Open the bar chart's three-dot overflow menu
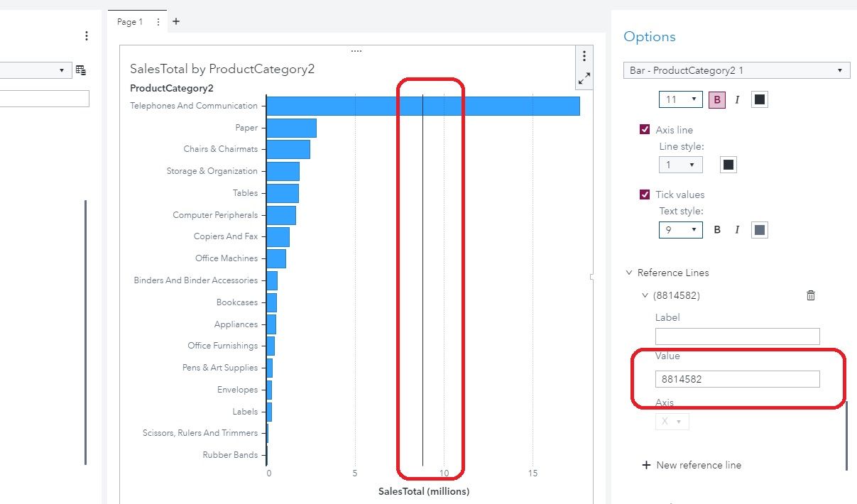This screenshot has width=857, height=504. coord(584,55)
